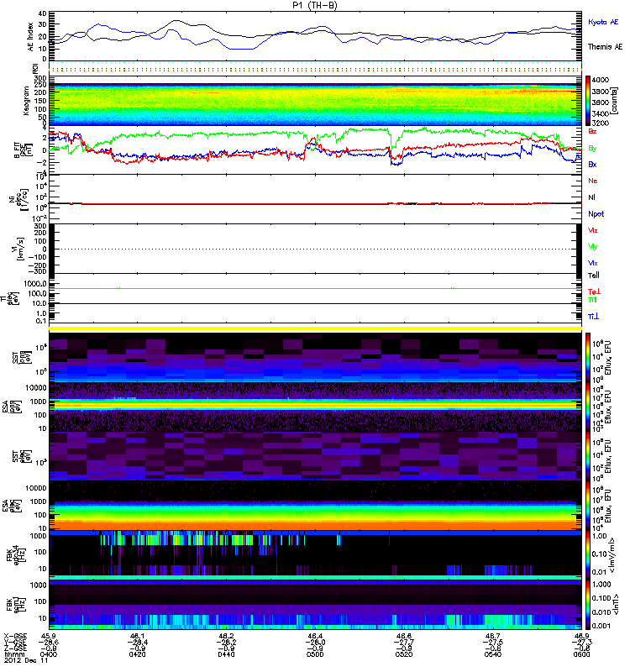
Task: Click the plot title "P1 (TH-B)"
Action: (x=314, y=5)
